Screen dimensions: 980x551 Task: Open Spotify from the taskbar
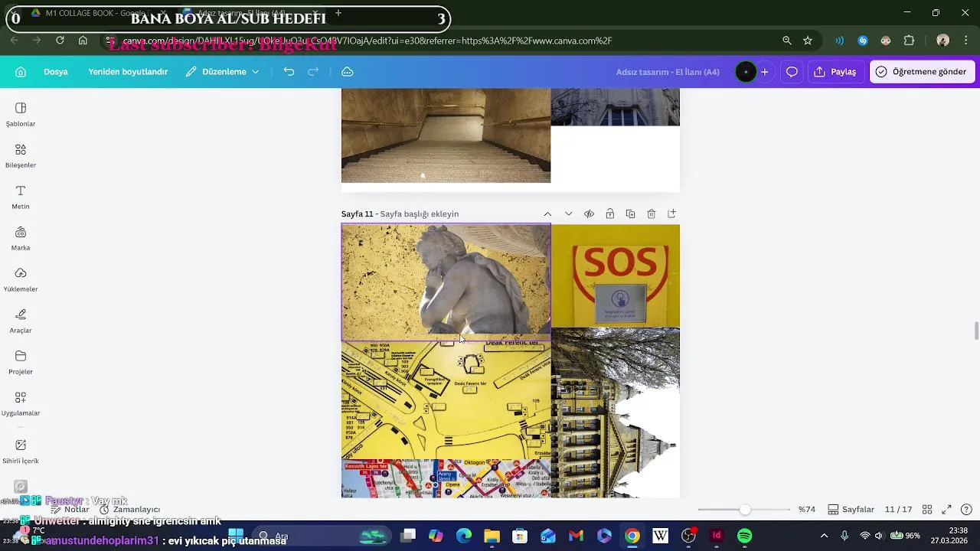[x=745, y=536]
